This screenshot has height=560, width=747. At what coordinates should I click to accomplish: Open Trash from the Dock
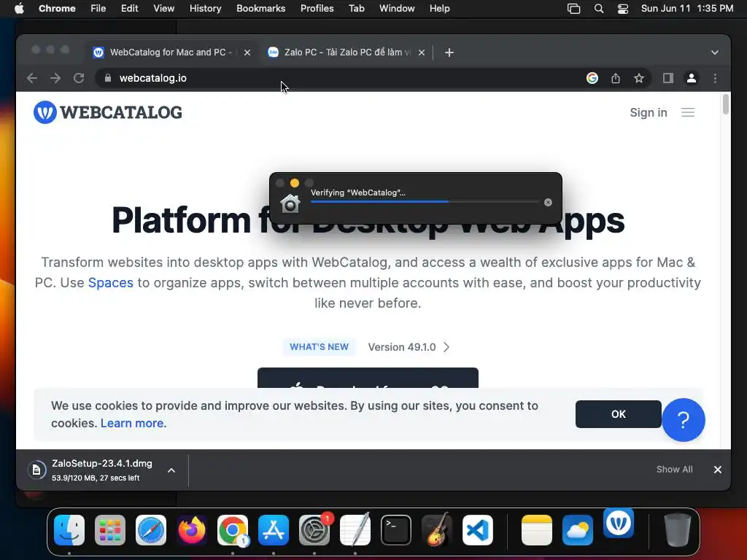(x=678, y=529)
